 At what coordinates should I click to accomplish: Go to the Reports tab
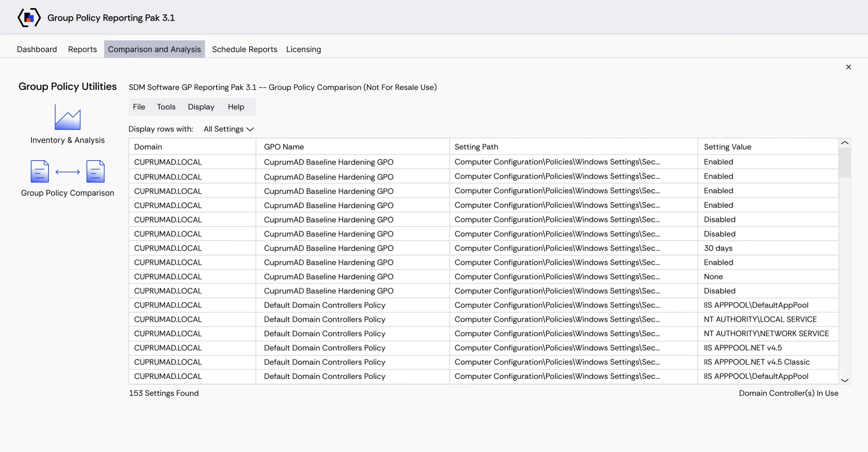coord(82,49)
